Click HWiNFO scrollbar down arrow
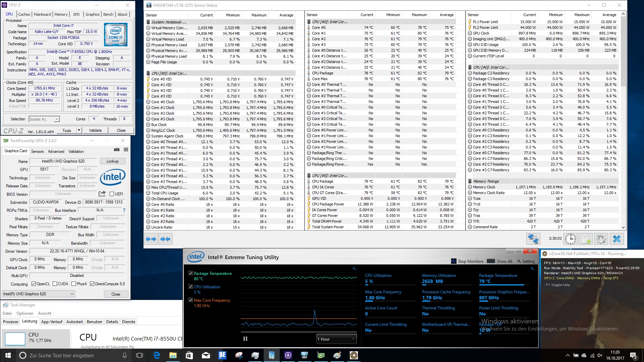 (624, 227)
